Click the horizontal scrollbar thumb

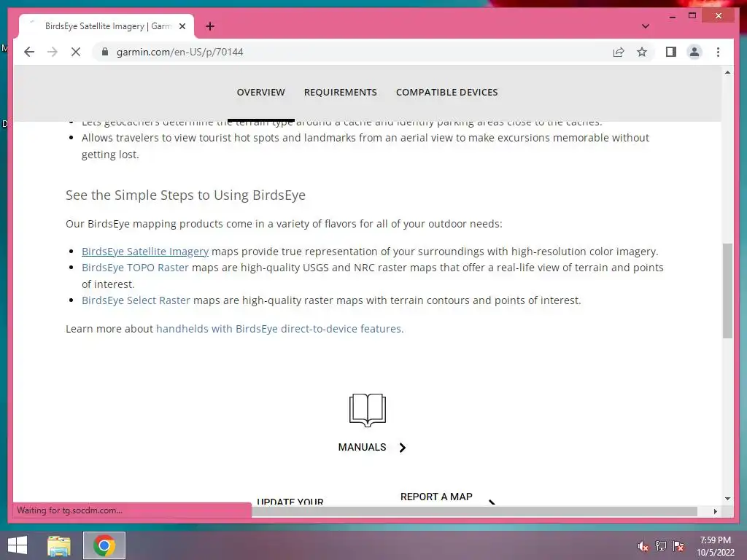coord(474,511)
